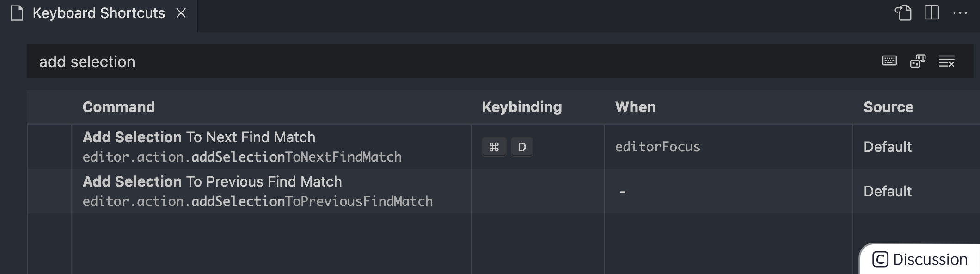
Task: Clear the keybindings search input
Action: point(946,61)
